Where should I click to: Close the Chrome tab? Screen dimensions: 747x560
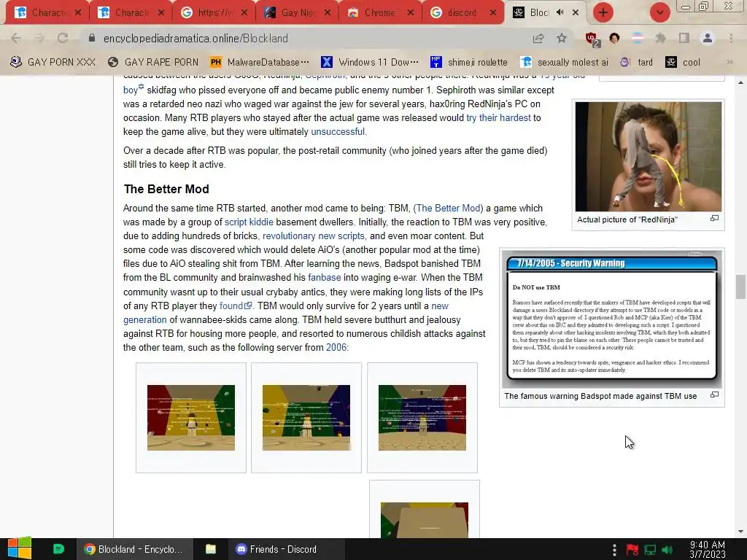point(410,12)
